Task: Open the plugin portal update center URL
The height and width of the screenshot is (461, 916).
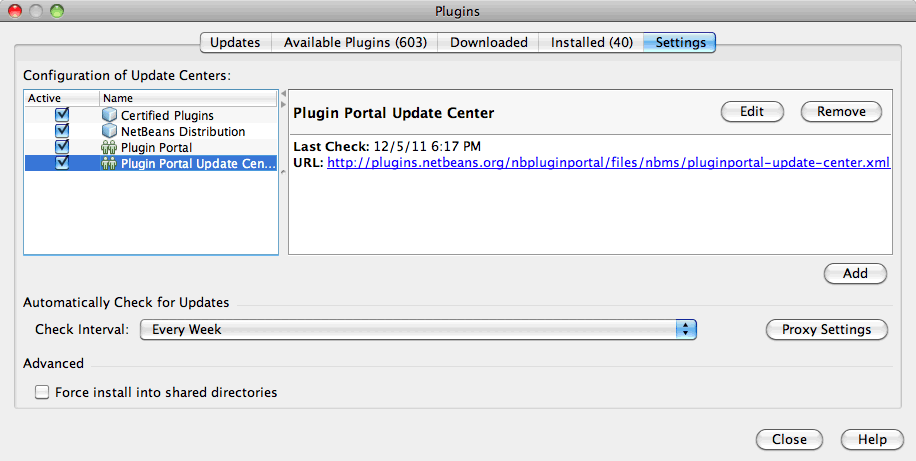Action: (608, 162)
